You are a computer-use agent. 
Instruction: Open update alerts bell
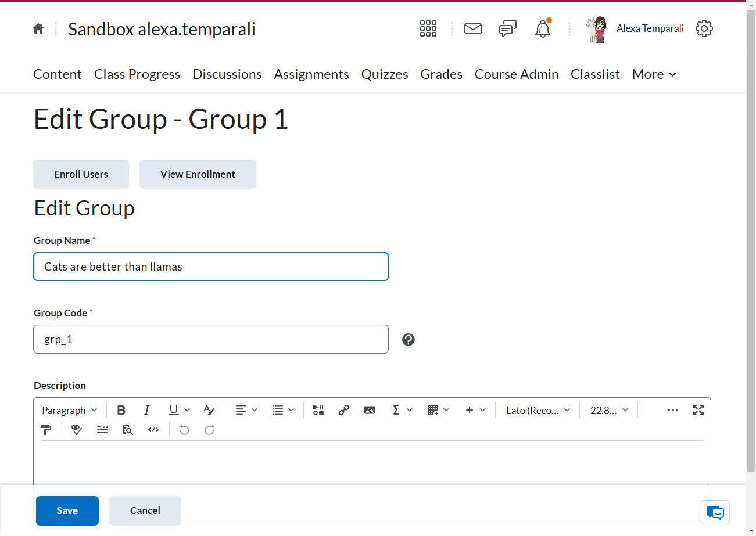pyautogui.click(x=543, y=28)
